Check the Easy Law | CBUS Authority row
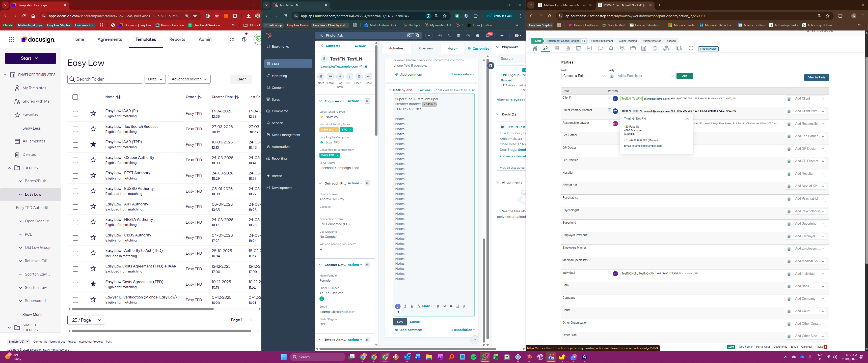Viewport: 868px width, 363px height. point(75,238)
